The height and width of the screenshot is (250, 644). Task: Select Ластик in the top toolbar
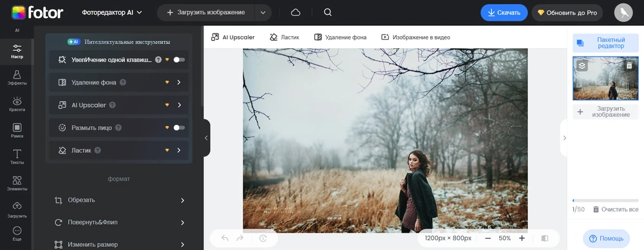[284, 37]
